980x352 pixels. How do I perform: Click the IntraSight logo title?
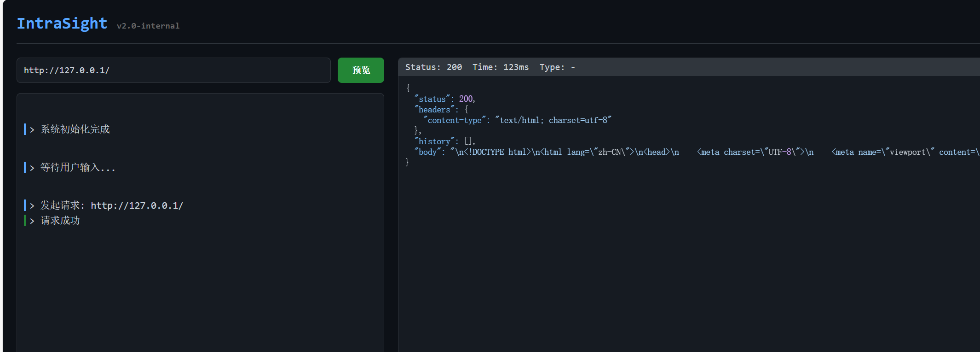click(x=62, y=23)
